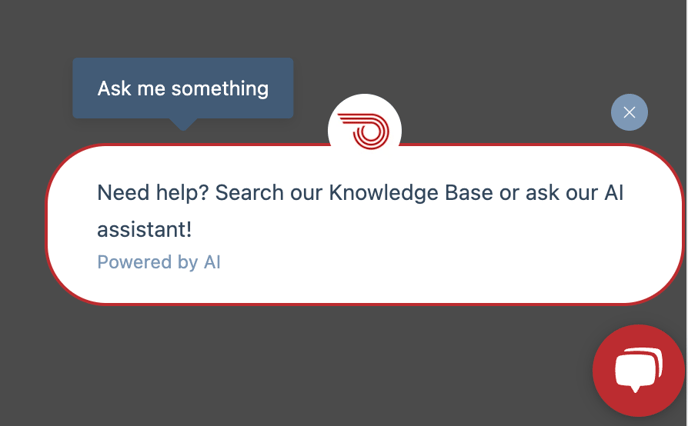
Task: Click the 'Powered by AI' label
Action: 159,262
